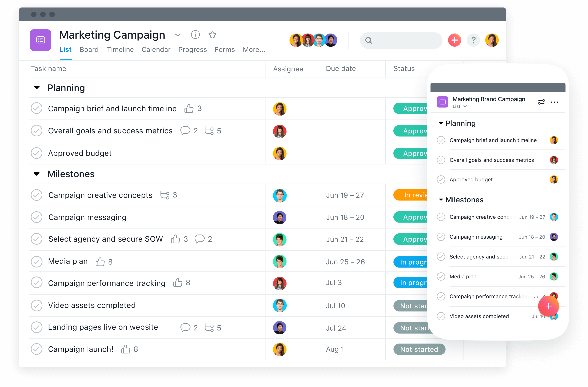The image size is (588, 387).
Task: Click the subtask icon on Landing pages task
Action: click(199, 327)
